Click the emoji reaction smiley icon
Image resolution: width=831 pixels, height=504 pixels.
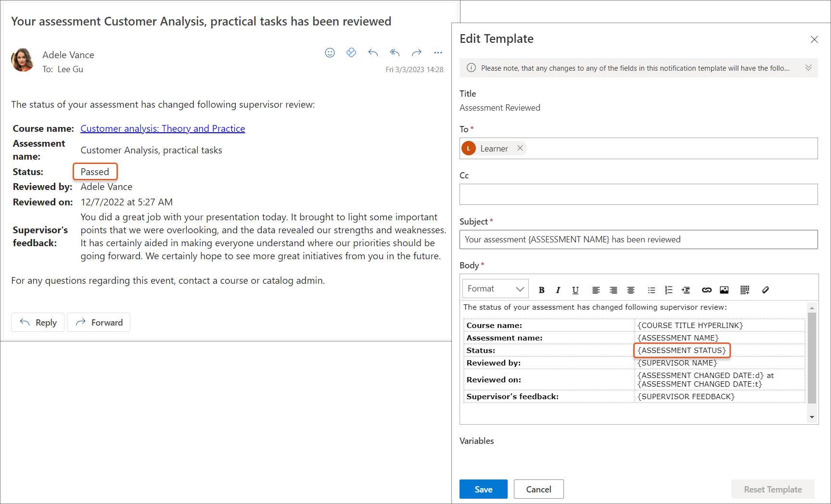click(x=330, y=53)
